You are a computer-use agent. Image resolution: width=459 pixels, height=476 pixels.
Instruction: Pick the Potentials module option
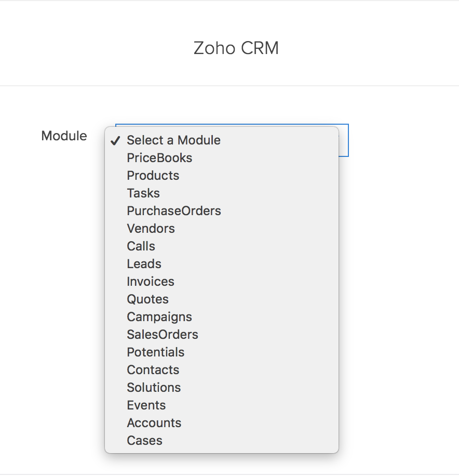coord(156,352)
